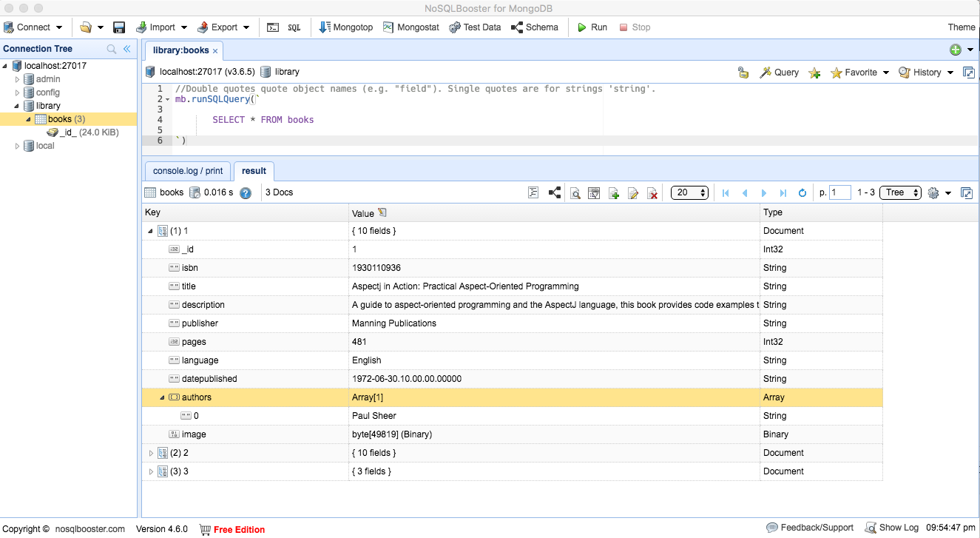Click the delete document icon with red X

coord(652,193)
